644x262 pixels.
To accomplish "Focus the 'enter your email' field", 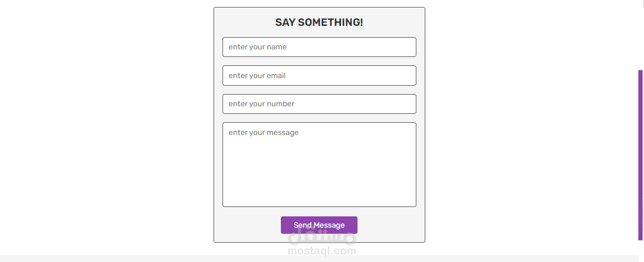I will [x=319, y=76].
